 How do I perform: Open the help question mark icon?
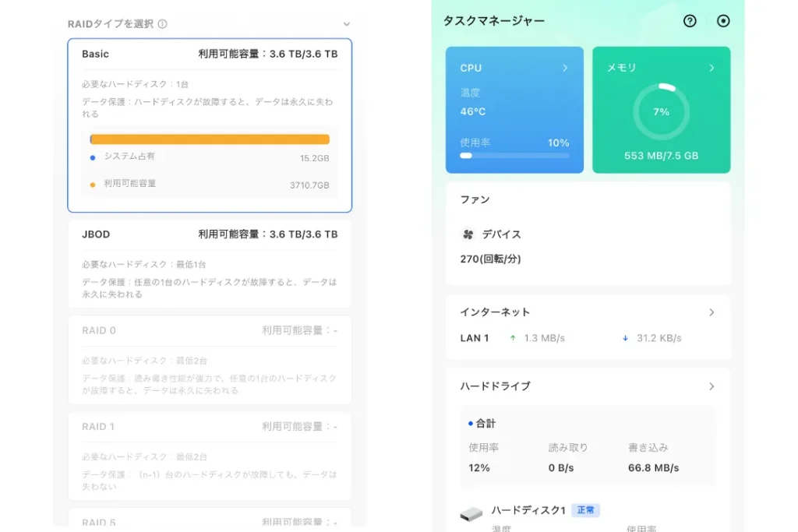(690, 22)
